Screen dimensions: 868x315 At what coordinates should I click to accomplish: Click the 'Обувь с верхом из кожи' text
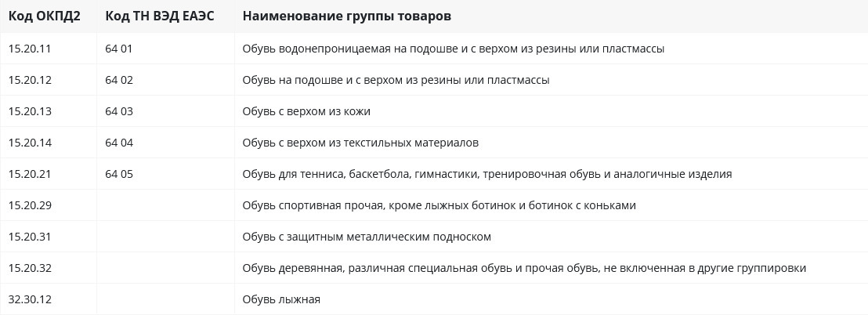pyautogui.click(x=306, y=112)
